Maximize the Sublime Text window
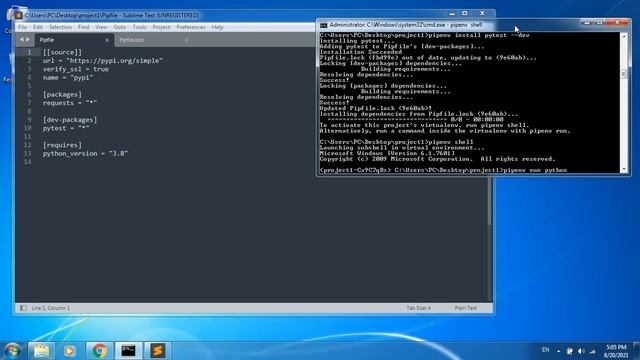The height and width of the screenshot is (360, 640). 464,13
